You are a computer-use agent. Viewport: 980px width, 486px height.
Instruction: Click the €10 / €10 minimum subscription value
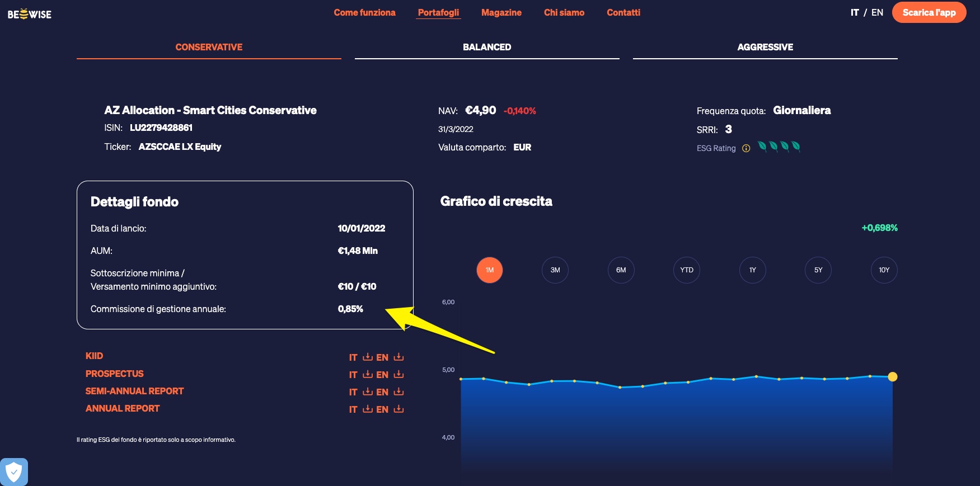coord(357,286)
